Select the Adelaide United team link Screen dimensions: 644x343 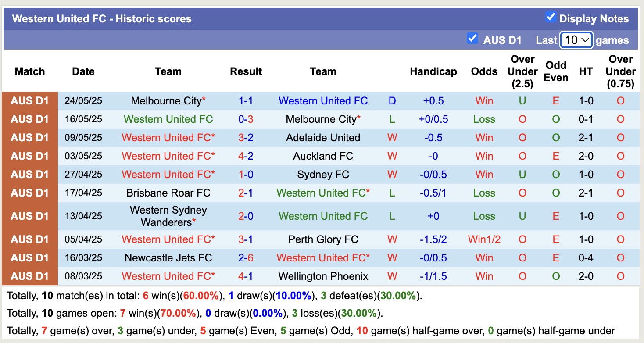[x=323, y=137]
